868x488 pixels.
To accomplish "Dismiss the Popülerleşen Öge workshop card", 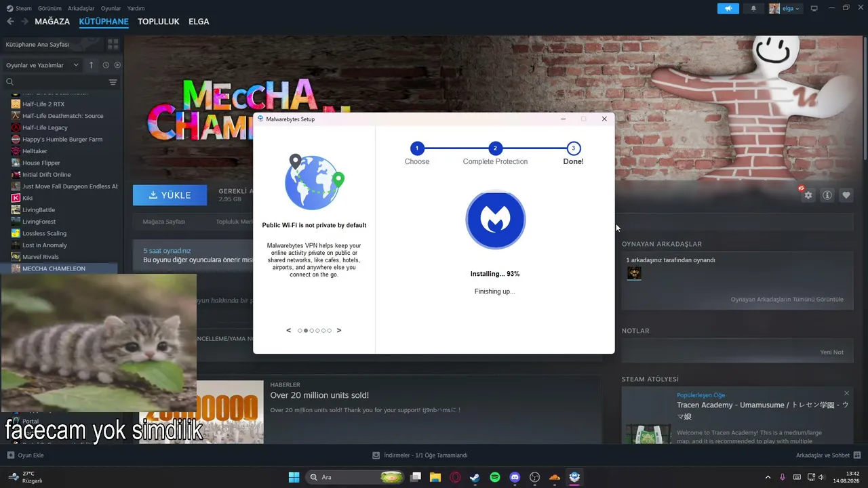I will click(846, 393).
